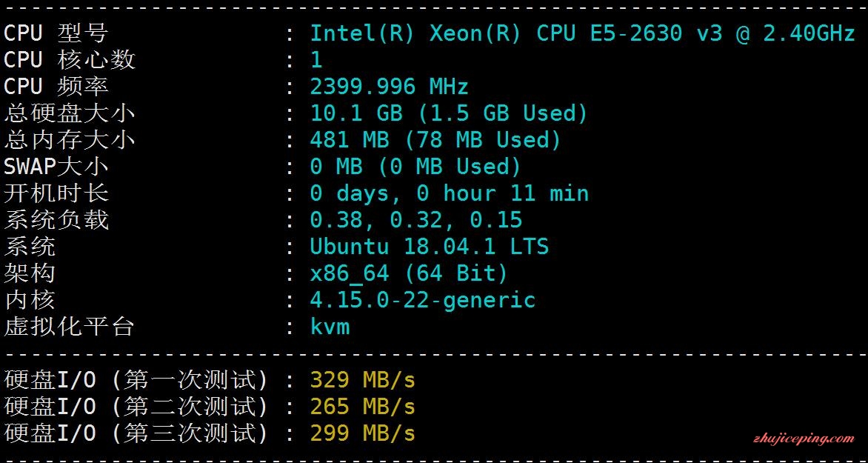Click the SWAP大小 label
The image size is (868, 463).
tap(56, 167)
